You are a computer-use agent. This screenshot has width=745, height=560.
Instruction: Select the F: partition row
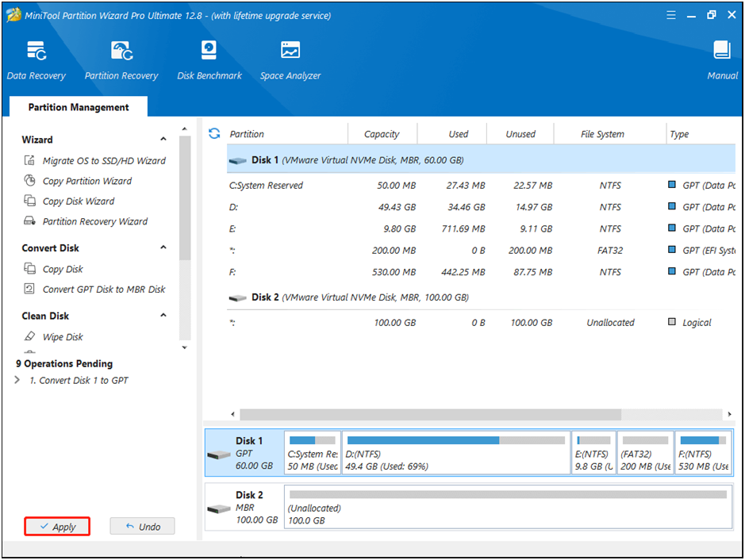(x=481, y=272)
